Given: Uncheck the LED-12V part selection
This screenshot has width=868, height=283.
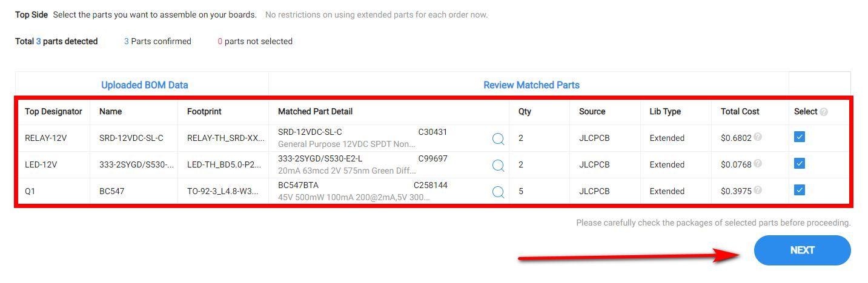Looking at the screenshot, I should pyautogui.click(x=800, y=163).
